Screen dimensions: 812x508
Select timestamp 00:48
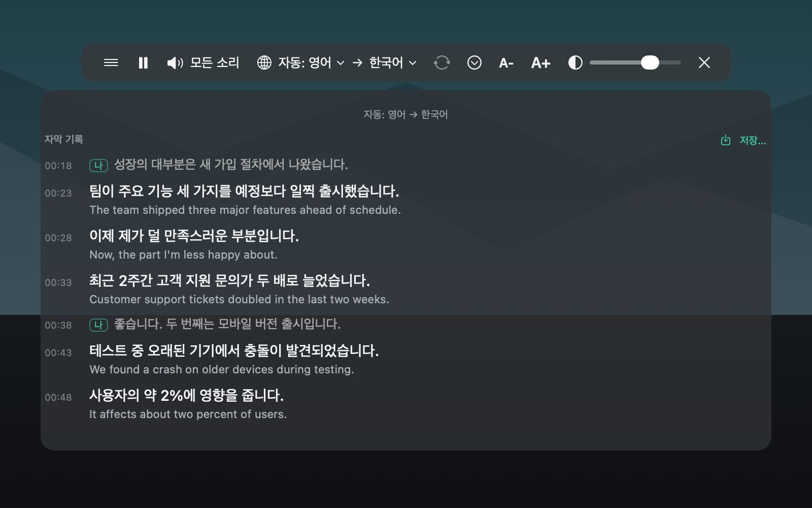(58, 397)
